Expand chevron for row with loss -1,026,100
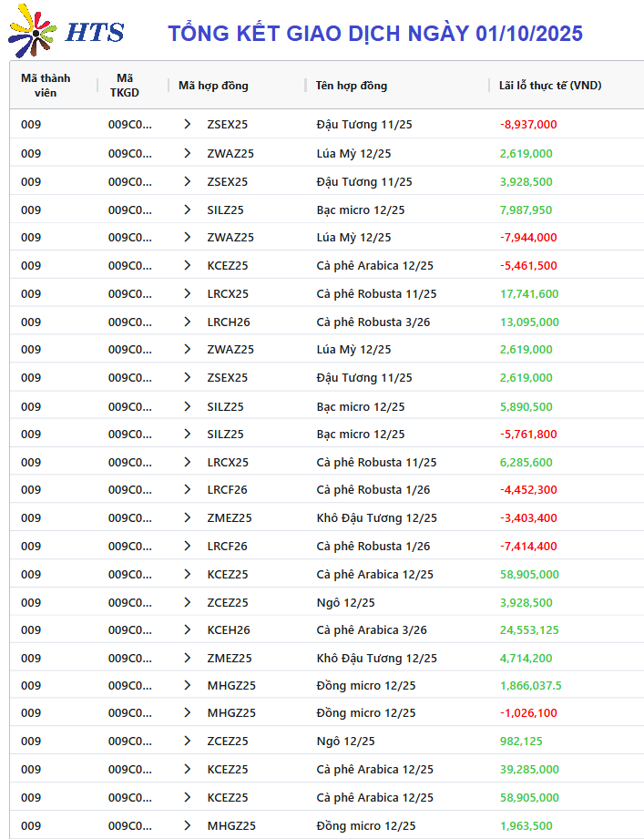The width and height of the screenshot is (644, 839). pyautogui.click(x=188, y=713)
